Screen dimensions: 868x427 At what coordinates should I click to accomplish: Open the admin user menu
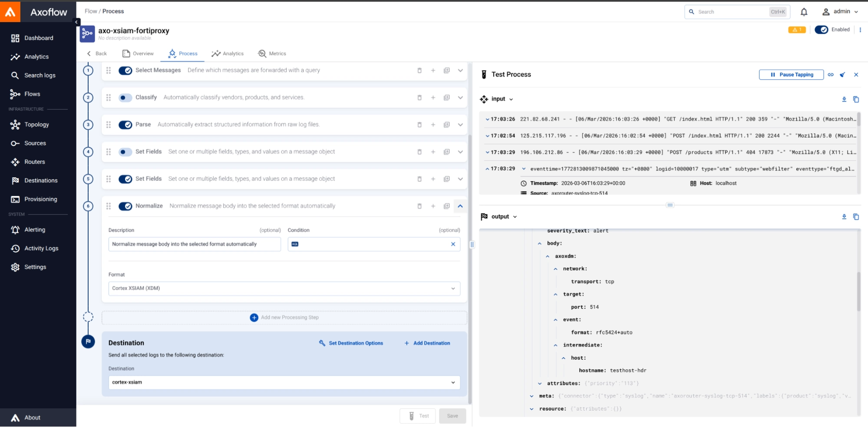tap(840, 12)
